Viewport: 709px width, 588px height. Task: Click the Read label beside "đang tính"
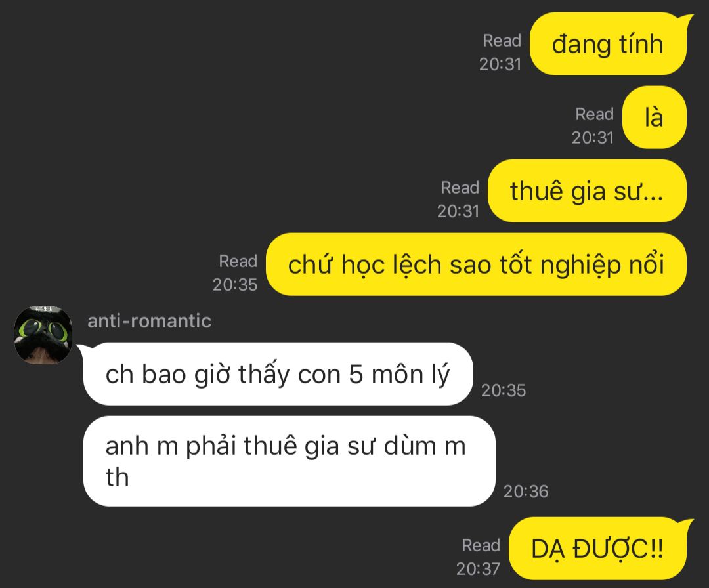point(502,41)
